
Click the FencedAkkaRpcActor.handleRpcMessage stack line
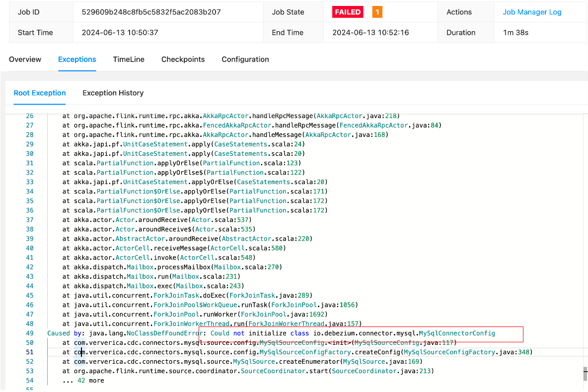coord(252,125)
